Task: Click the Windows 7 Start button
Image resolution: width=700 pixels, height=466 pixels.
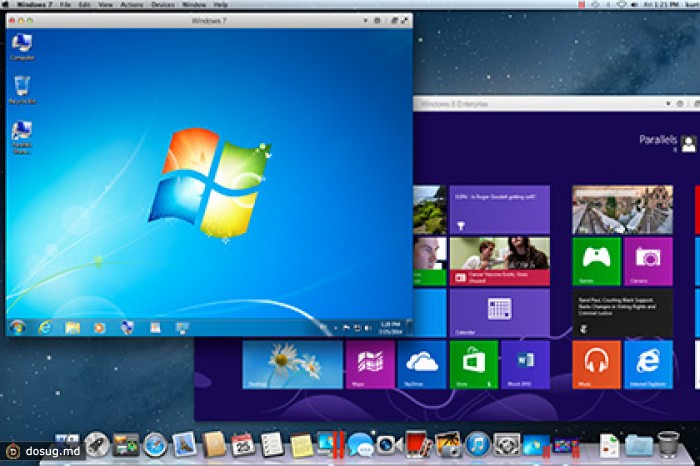Action: (17, 328)
